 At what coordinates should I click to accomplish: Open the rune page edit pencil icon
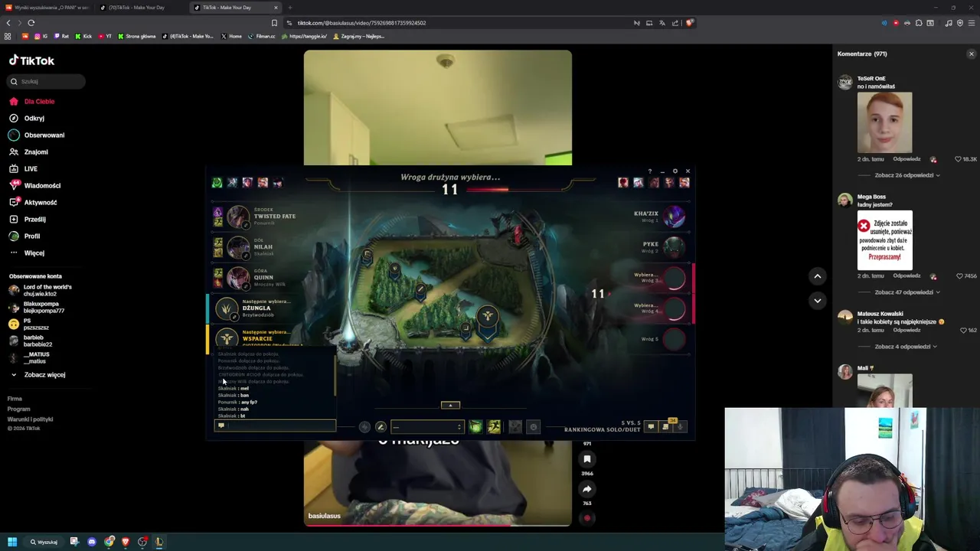(381, 427)
